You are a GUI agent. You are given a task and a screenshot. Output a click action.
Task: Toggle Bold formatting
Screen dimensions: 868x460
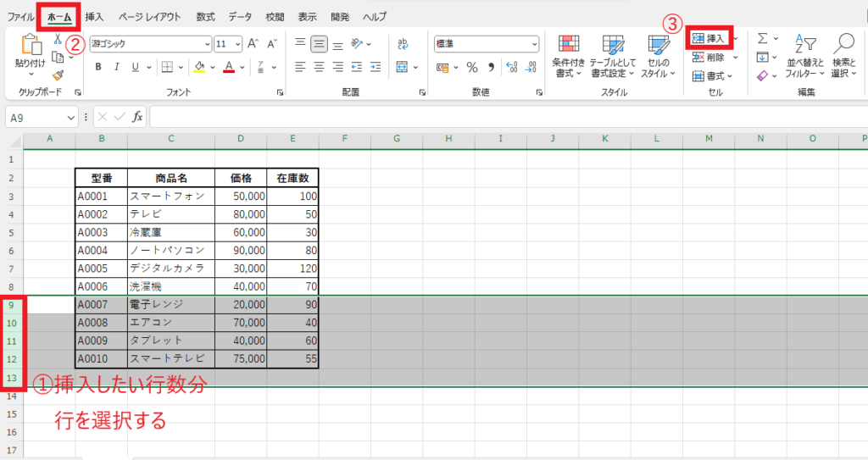coord(98,67)
